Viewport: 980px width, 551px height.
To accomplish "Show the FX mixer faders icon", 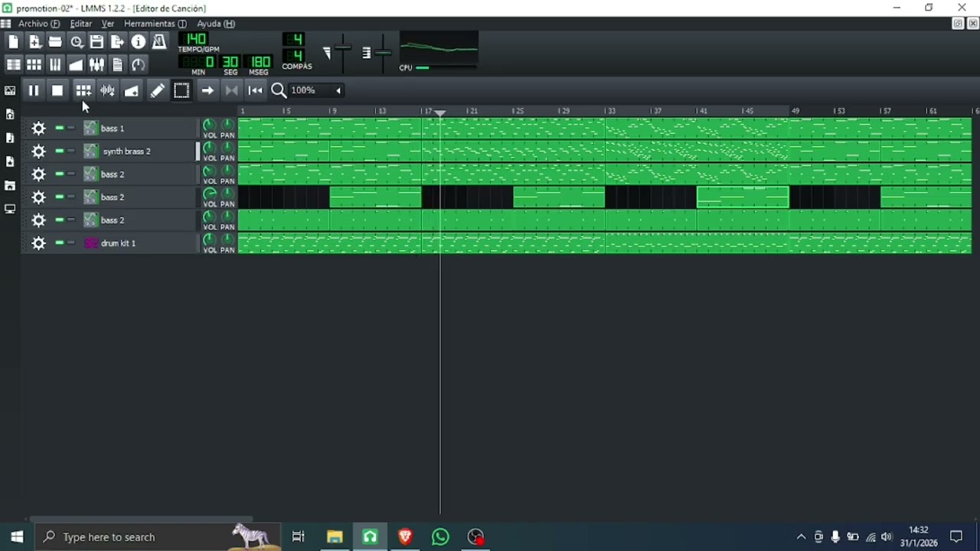I will point(96,65).
